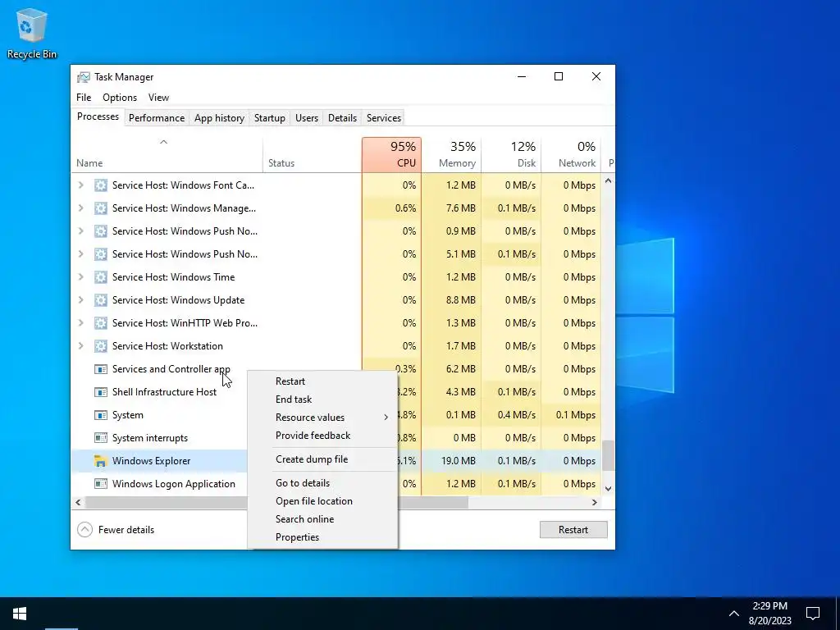Switch to the Startup tab
The image size is (840, 630).
coord(269,118)
